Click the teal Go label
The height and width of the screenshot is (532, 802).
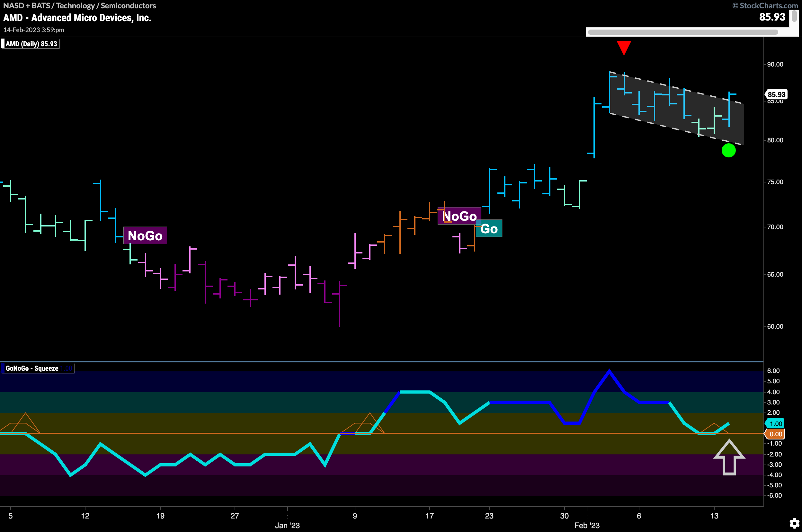[x=489, y=229]
